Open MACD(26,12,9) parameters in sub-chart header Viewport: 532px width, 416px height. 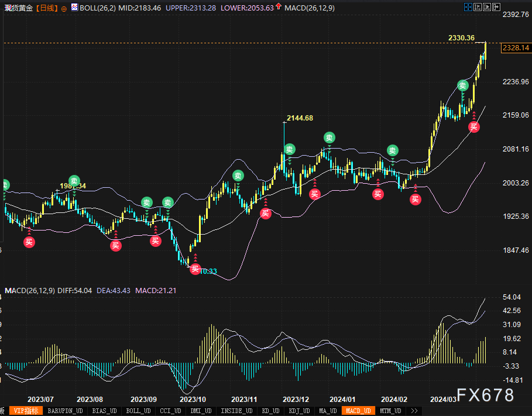tap(29, 290)
